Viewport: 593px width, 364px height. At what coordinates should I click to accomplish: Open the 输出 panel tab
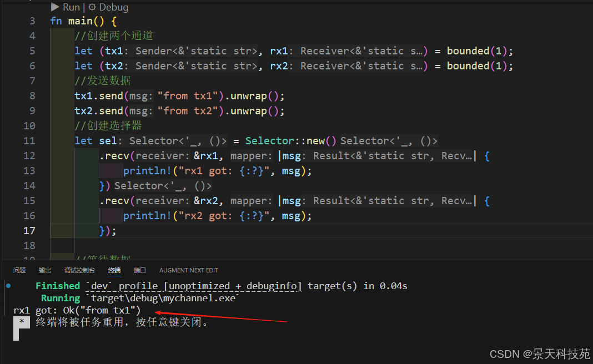pos(44,270)
